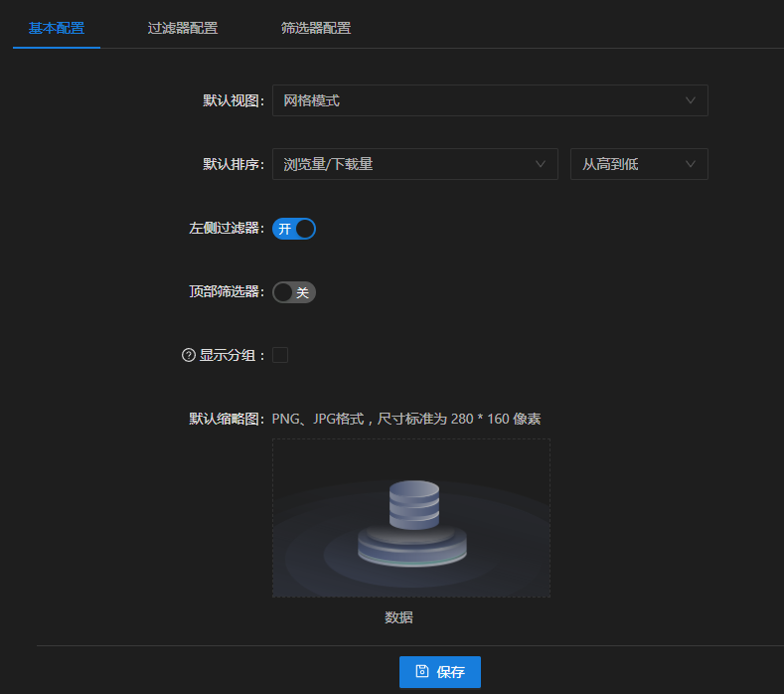The image size is (784, 694).
Task: Open the 筛选器配置 tab
Action: tap(316, 28)
